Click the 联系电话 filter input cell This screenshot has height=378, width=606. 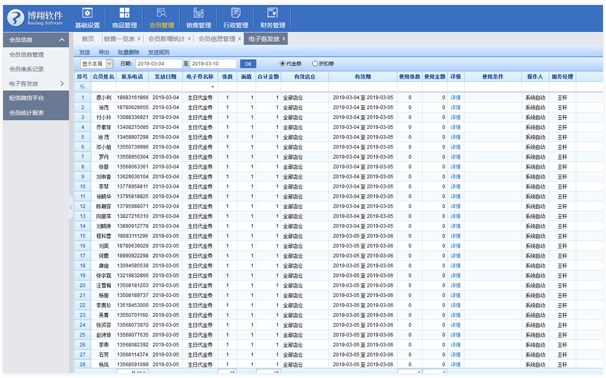tap(133, 87)
